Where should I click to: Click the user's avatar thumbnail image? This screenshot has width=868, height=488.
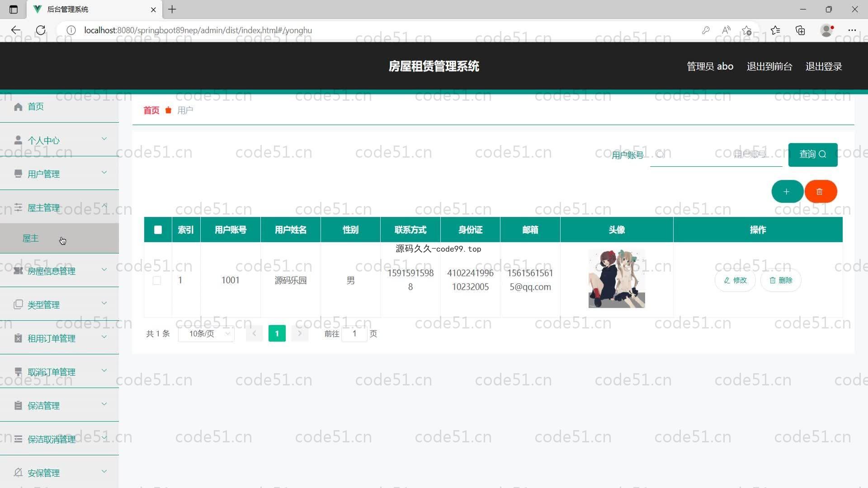[x=616, y=278]
